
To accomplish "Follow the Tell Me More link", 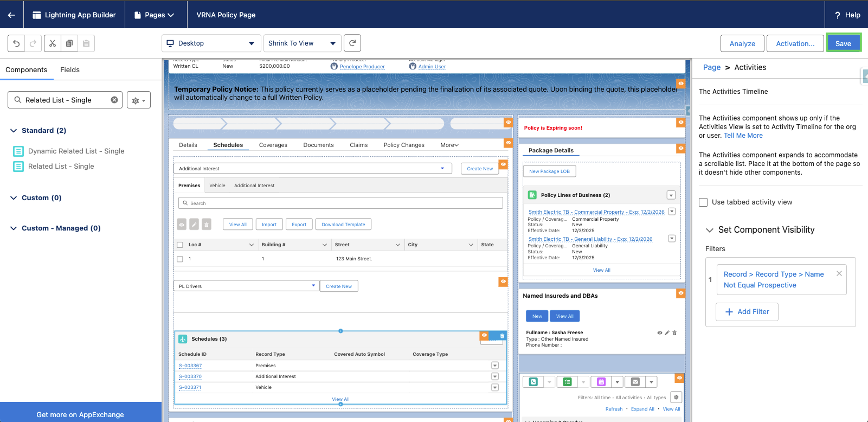I will click(x=743, y=136).
